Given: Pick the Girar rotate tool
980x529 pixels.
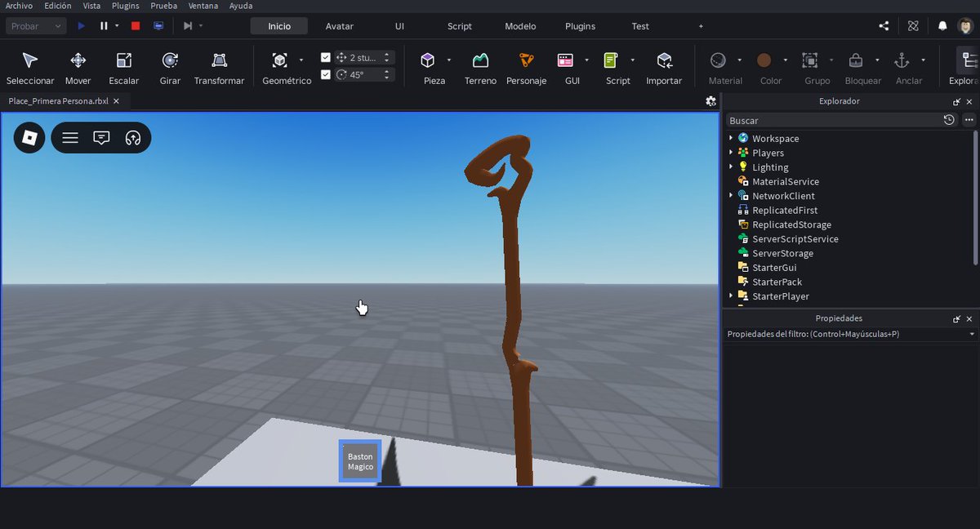Looking at the screenshot, I should (170, 69).
